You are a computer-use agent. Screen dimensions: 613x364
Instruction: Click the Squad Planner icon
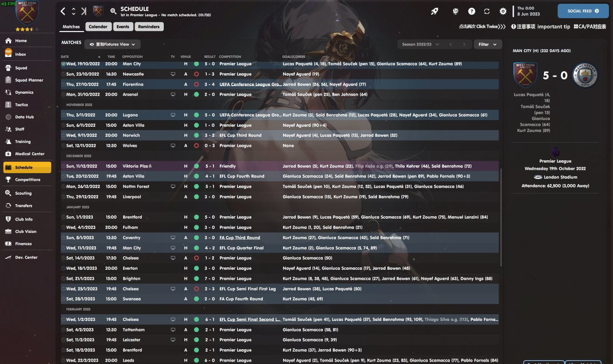pyautogui.click(x=8, y=80)
